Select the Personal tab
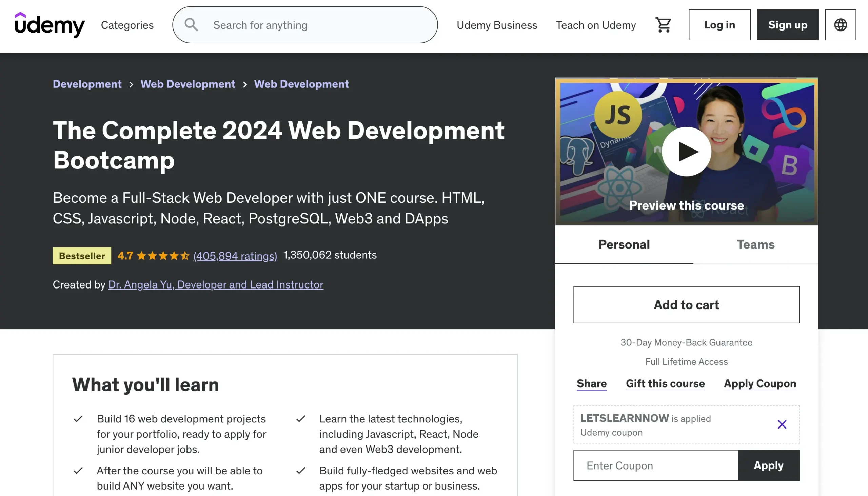868x496 pixels. coord(624,244)
